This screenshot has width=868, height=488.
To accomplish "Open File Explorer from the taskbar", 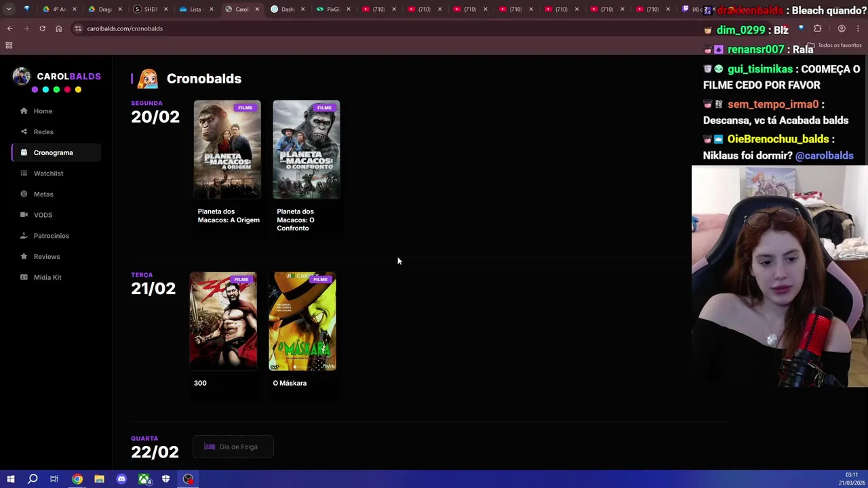I will point(99,479).
